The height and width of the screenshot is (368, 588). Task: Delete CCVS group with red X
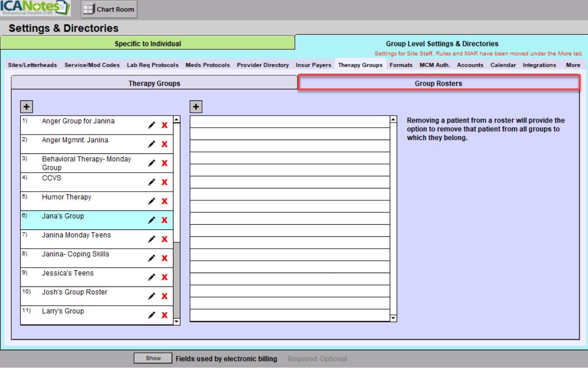[164, 182]
